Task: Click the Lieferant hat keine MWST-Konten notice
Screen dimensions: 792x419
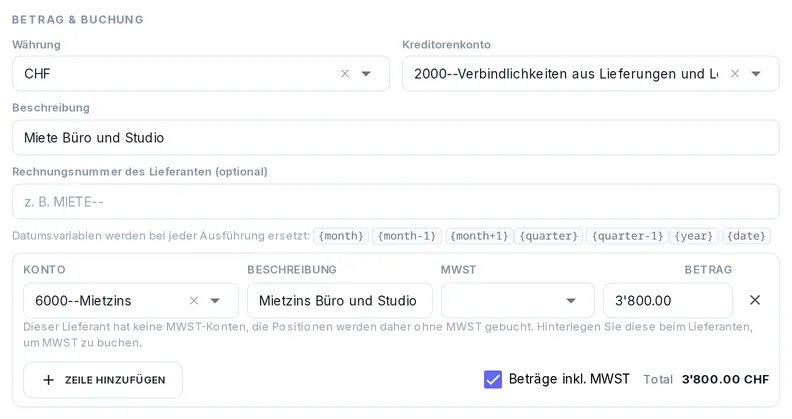Action: (388, 334)
